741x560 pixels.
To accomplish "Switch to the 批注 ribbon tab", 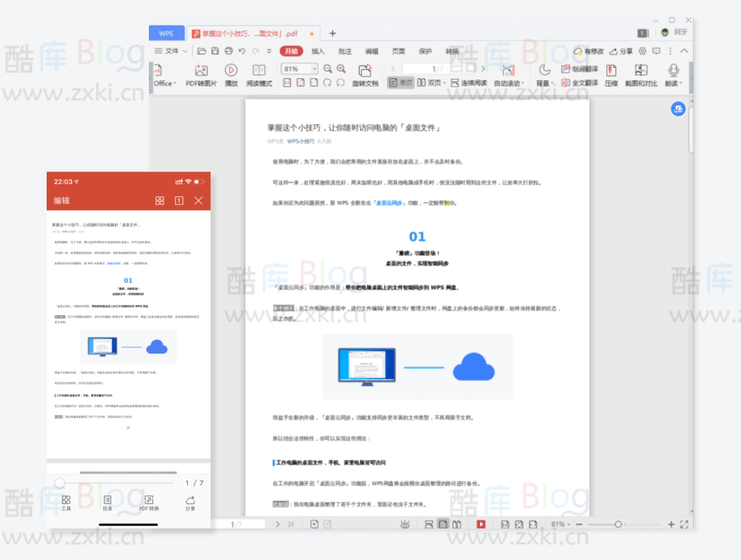I will [344, 51].
